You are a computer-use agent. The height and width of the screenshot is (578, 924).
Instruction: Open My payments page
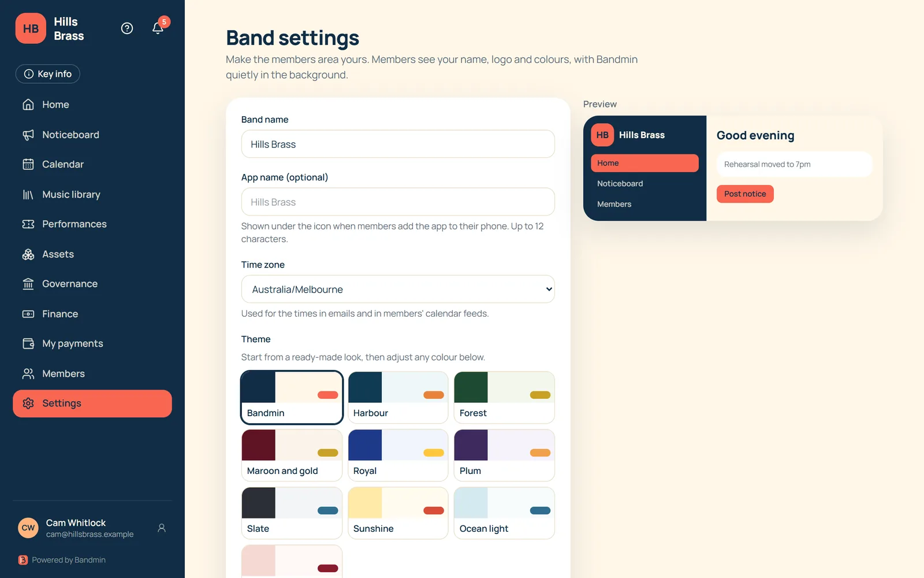pyautogui.click(x=92, y=344)
